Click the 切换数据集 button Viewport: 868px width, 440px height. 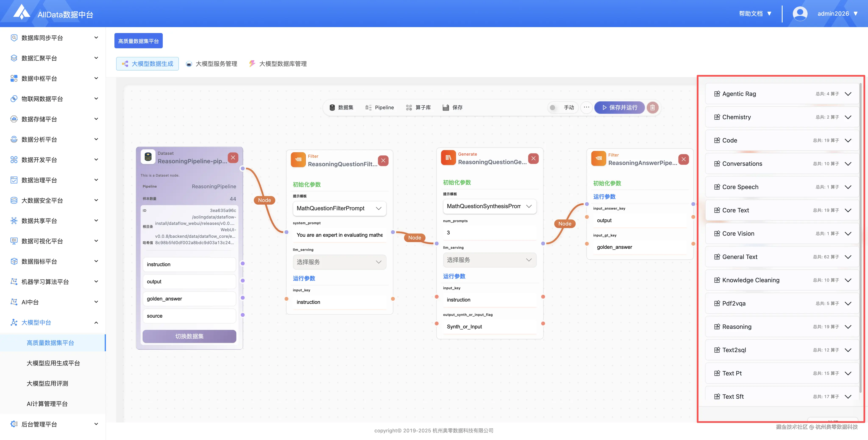click(189, 336)
